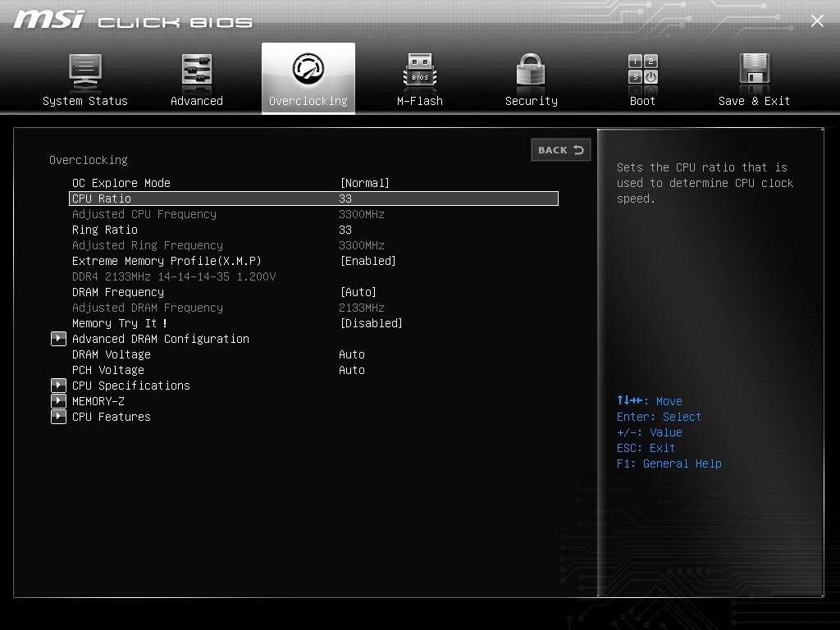Select Extreme Memory Profile(X.M.P) label
Screen dimensions: 840x630
click(x=167, y=261)
